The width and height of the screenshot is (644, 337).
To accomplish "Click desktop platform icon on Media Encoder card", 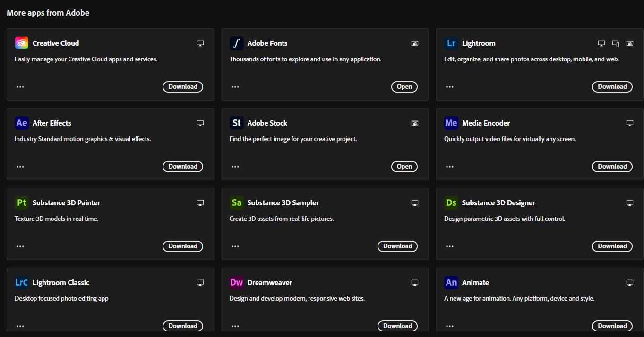I will point(630,123).
